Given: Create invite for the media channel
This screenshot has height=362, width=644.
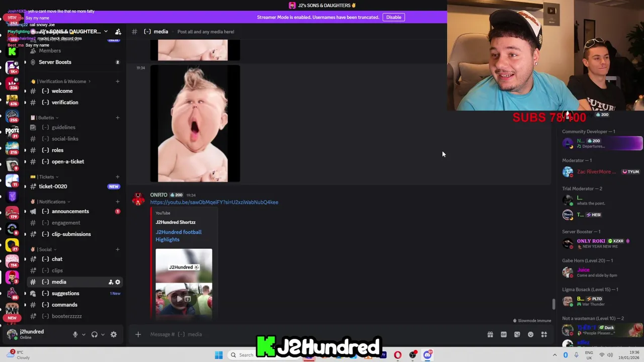Looking at the screenshot, I should 111,282.
